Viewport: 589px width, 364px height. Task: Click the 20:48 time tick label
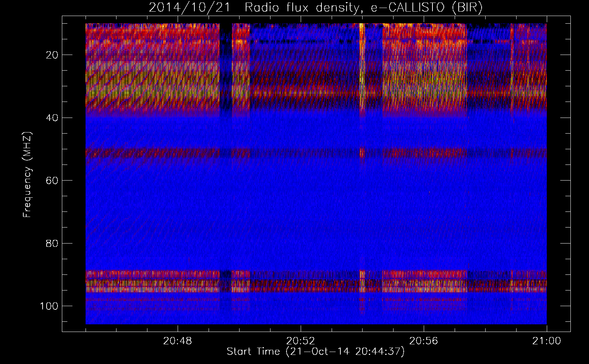[x=178, y=341]
